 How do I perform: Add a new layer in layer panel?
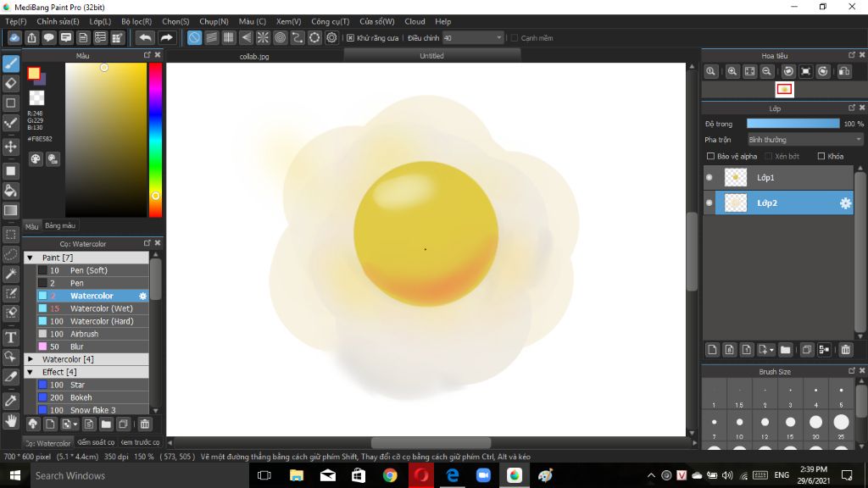pos(712,350)
